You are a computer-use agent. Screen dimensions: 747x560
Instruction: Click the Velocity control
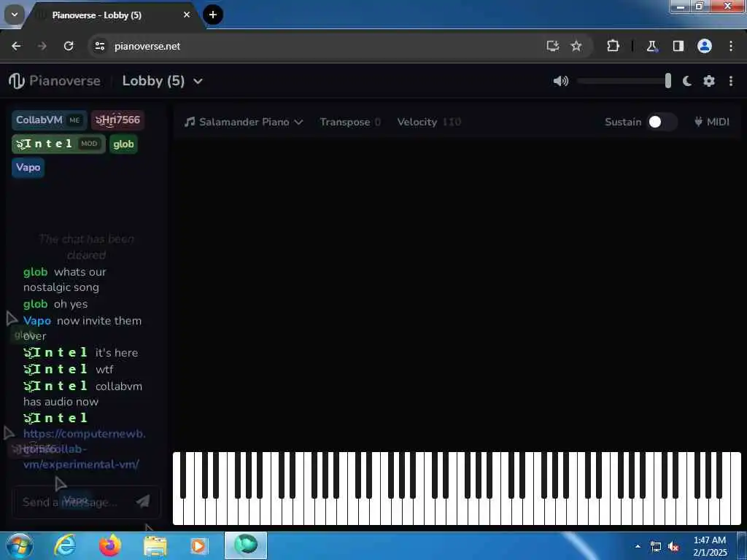point(429,122)
